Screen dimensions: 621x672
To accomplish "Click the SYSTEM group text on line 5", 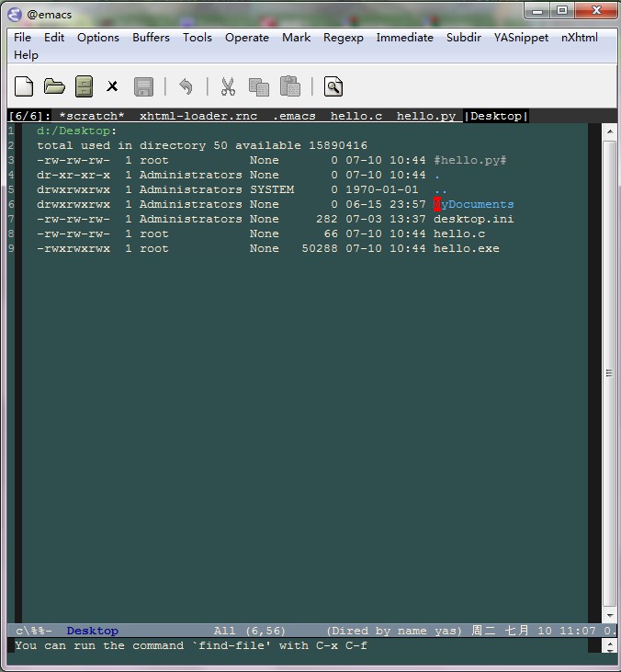I will 272,189.
